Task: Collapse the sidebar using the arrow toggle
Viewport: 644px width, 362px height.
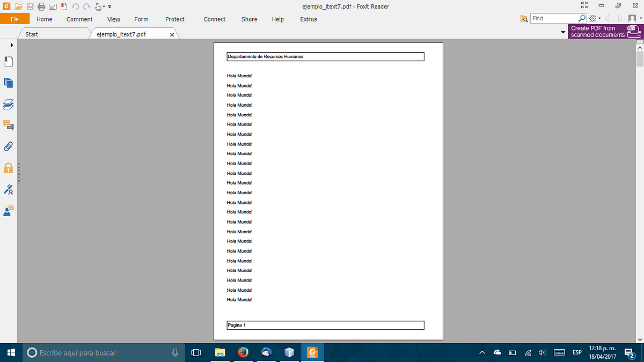Action: click(x=11, y=45)
